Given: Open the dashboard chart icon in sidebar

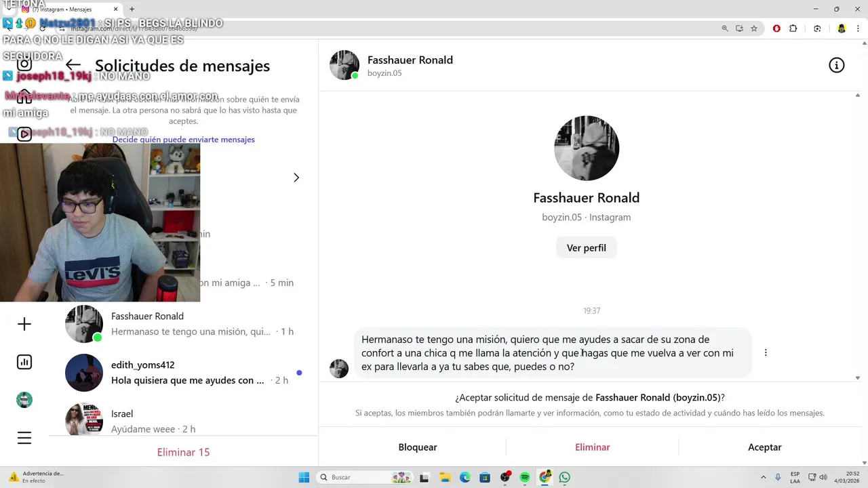Looking at the screenshot, I should pyautogui.click(x=24, y=362).
